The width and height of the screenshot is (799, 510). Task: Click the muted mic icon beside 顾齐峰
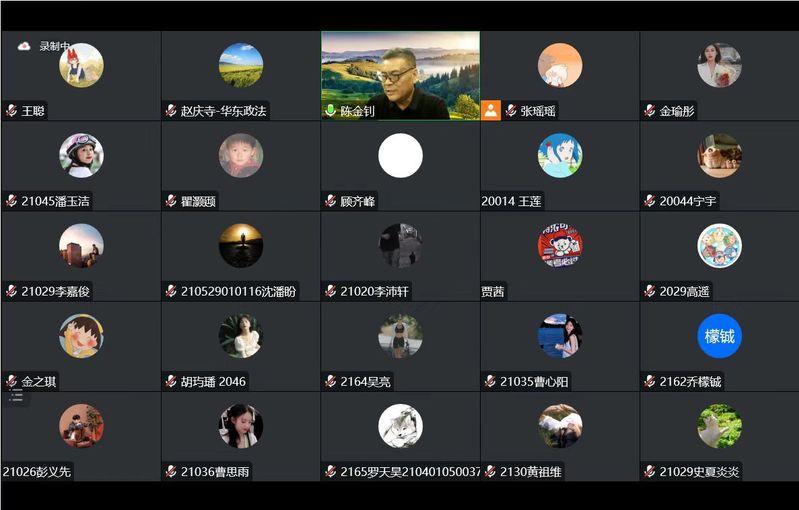[330, 201]
